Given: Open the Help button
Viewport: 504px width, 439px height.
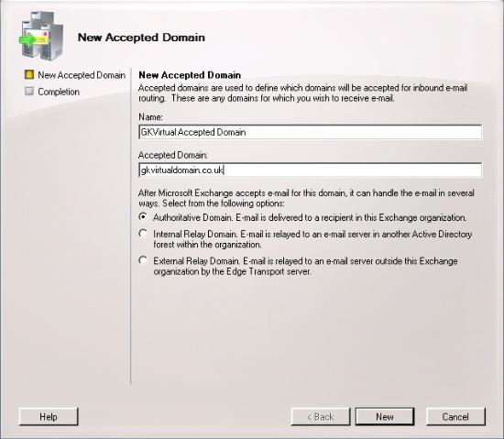Looking at the screenshot, I should click(49, 417).
